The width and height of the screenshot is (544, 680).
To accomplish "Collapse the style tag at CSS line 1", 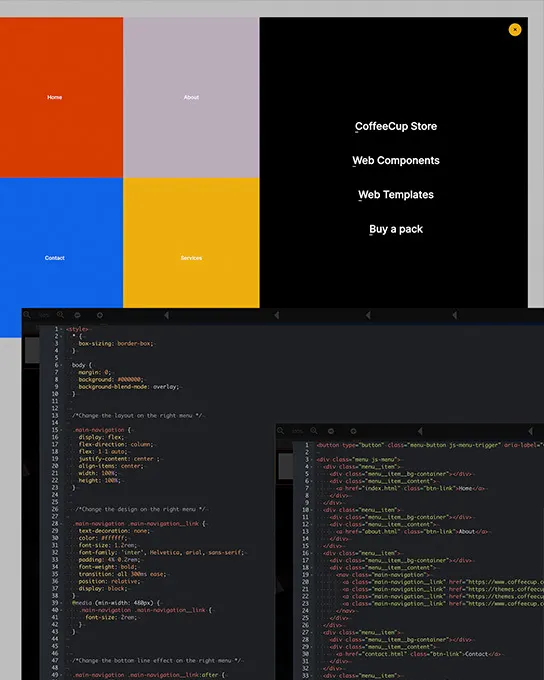I will click(62, 329).
